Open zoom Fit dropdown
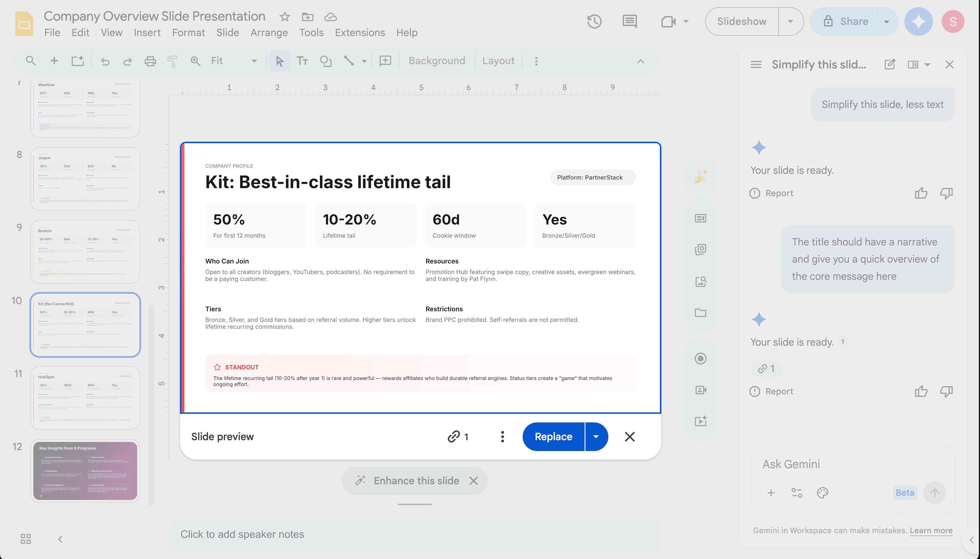The image size is (980, 559). [x=234, y=61]
